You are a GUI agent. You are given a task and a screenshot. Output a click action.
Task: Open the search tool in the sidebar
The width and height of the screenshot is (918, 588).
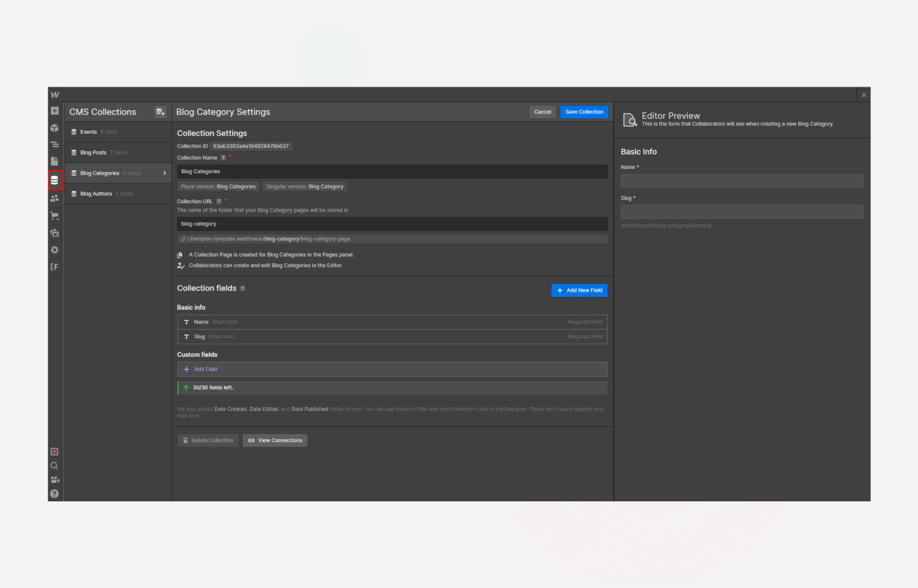pyautogui.click(x=54, y=466)
